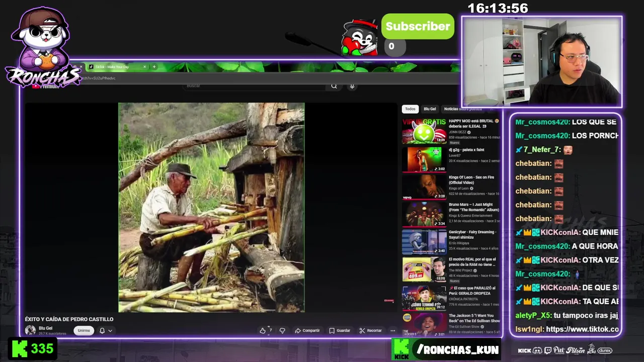The image size is (644, 362).
Task: Click the notification bell icon
Action: 102,330
